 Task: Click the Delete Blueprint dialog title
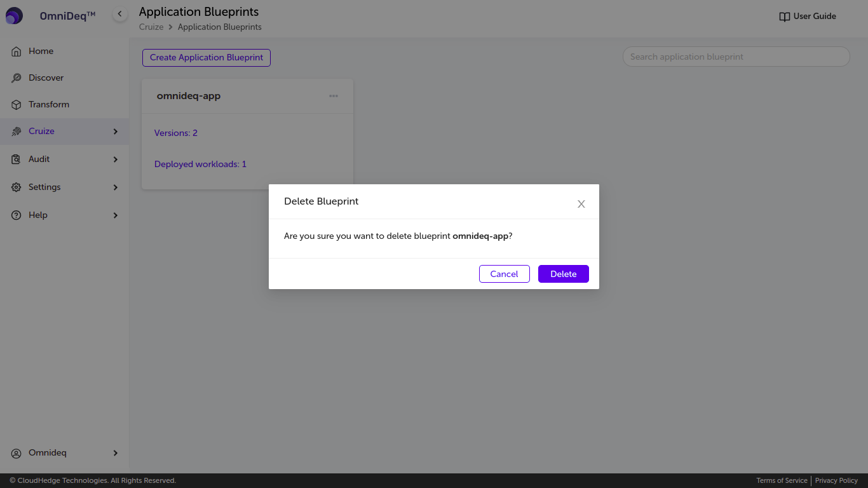click(x=321, y=201)
